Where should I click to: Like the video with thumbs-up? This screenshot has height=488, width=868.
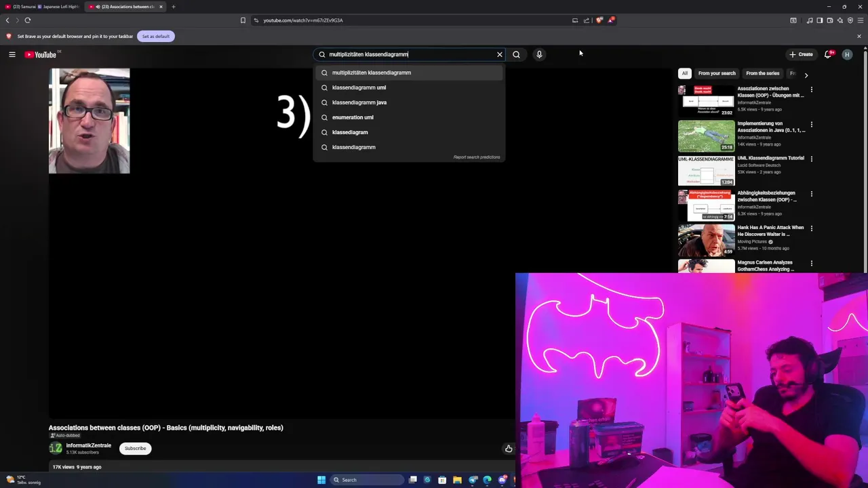pyautogui.click(x=509, y=449)
